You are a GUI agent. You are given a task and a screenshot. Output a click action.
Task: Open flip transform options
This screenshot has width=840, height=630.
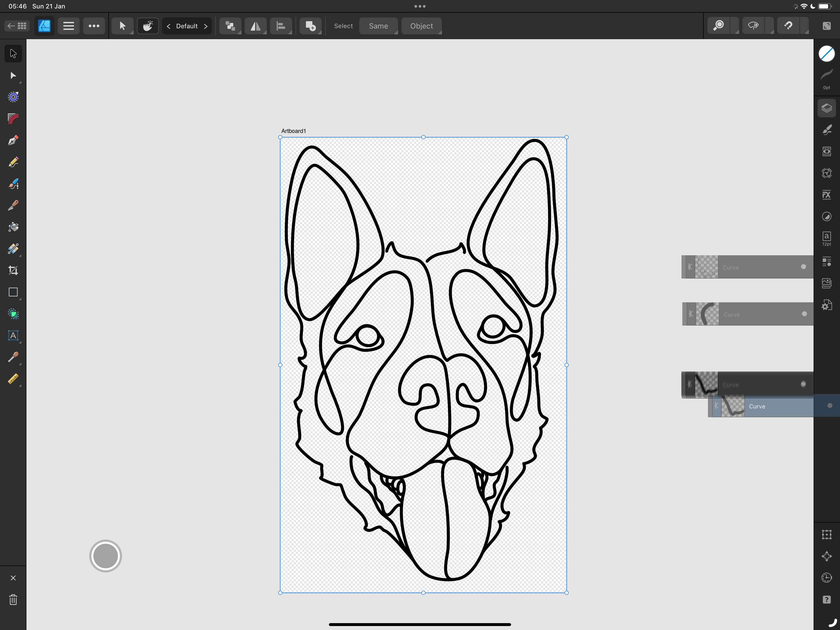click(256, 26)
